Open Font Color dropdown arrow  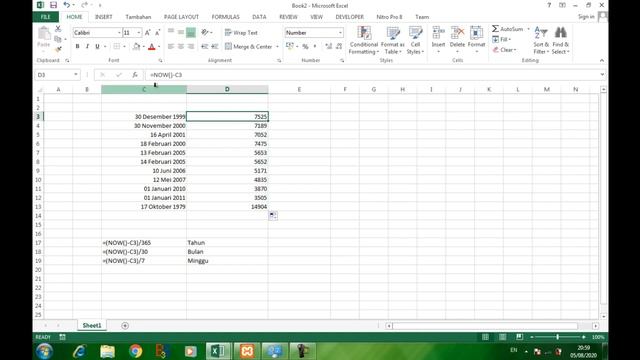pyautogui.click(x=159, y=47)
